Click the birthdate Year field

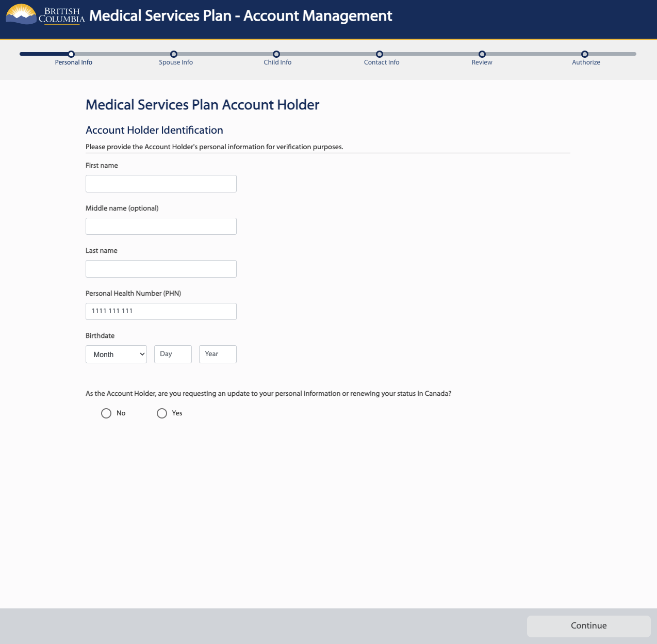tap(218, 354)
